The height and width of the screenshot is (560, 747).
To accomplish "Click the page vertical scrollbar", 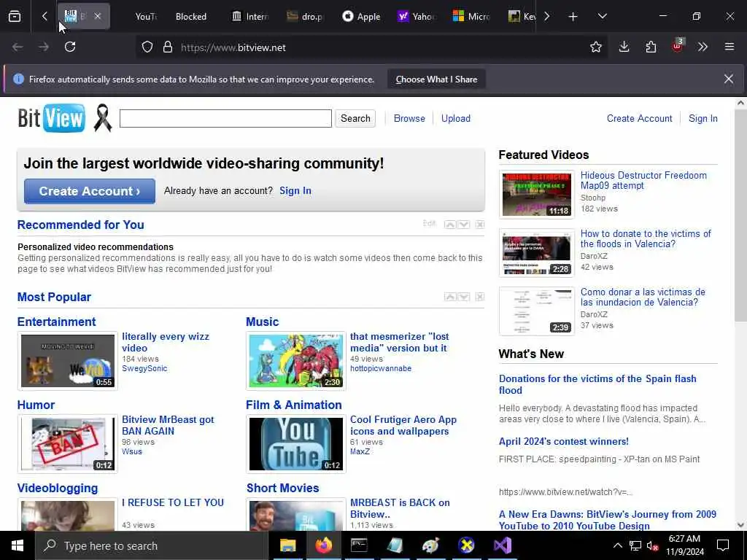I will pos(741,216).
